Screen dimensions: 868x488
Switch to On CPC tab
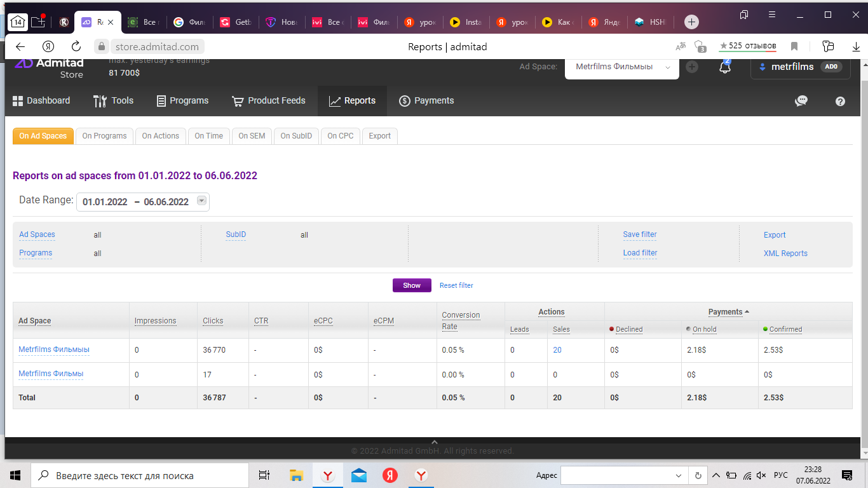pos(341,136)
